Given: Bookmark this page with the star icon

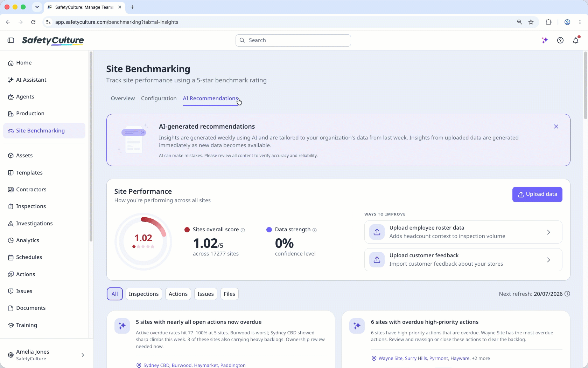Looking at the screenshot, I should point(531,22).
